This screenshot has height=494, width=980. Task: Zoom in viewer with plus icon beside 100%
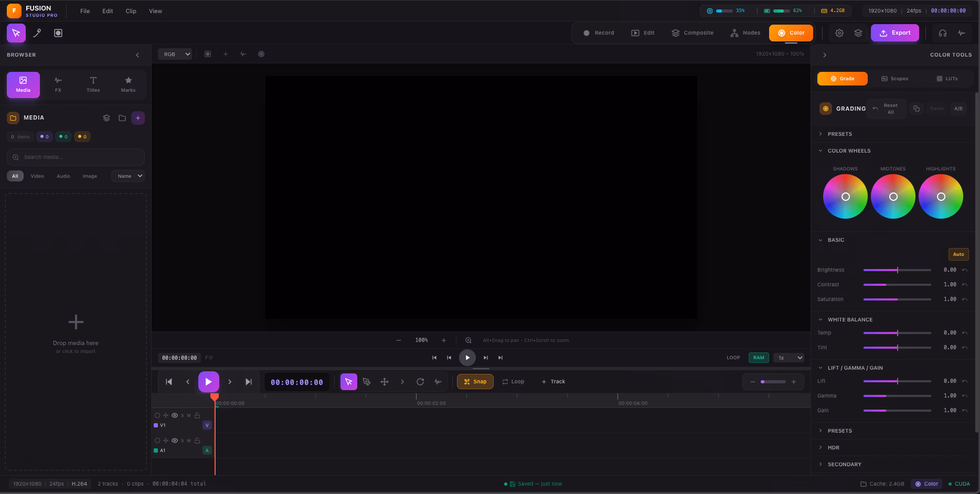(x=444, y=340)
